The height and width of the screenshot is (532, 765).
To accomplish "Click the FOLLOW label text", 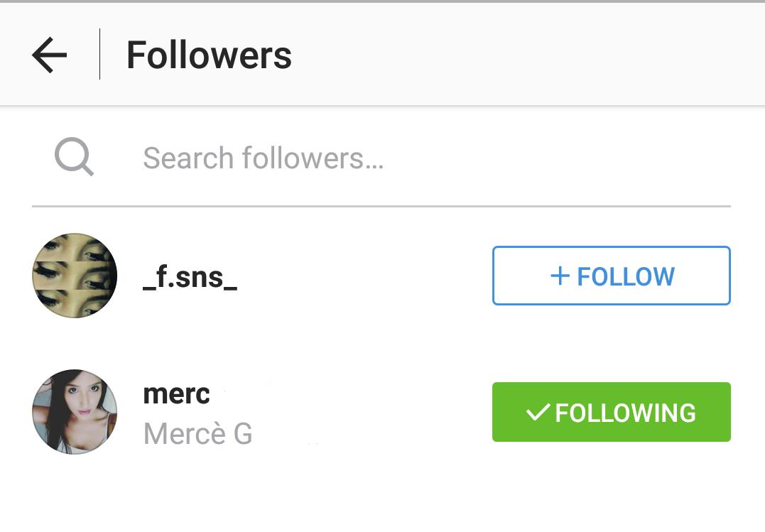I will 626,276.
